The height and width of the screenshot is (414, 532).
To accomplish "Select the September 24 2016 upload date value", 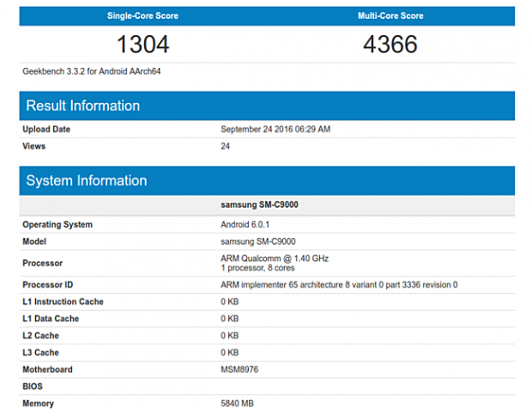I will 275,129.
